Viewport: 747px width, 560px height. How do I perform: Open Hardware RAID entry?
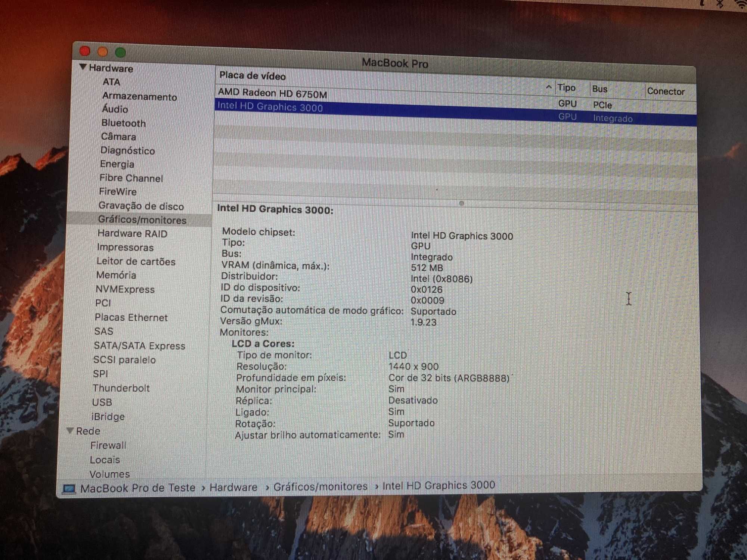coord(132,233)
